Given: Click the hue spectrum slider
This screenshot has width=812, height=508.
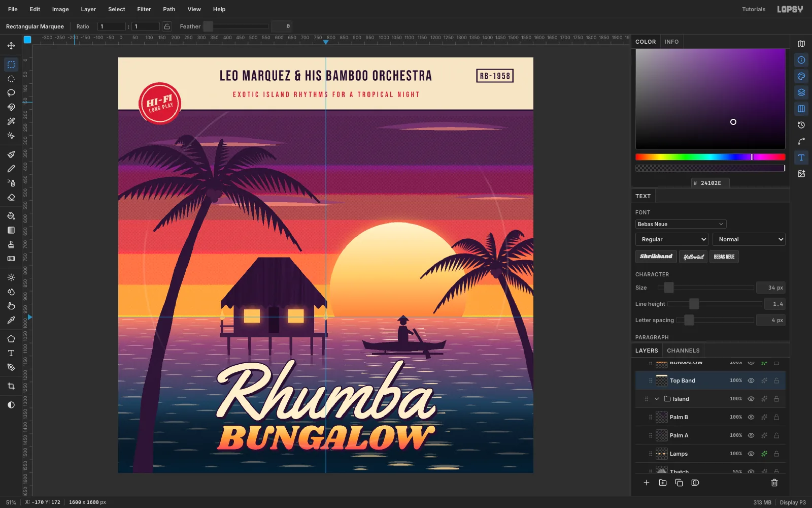Looking at the screenshot, I should click(x=710, y=157).
